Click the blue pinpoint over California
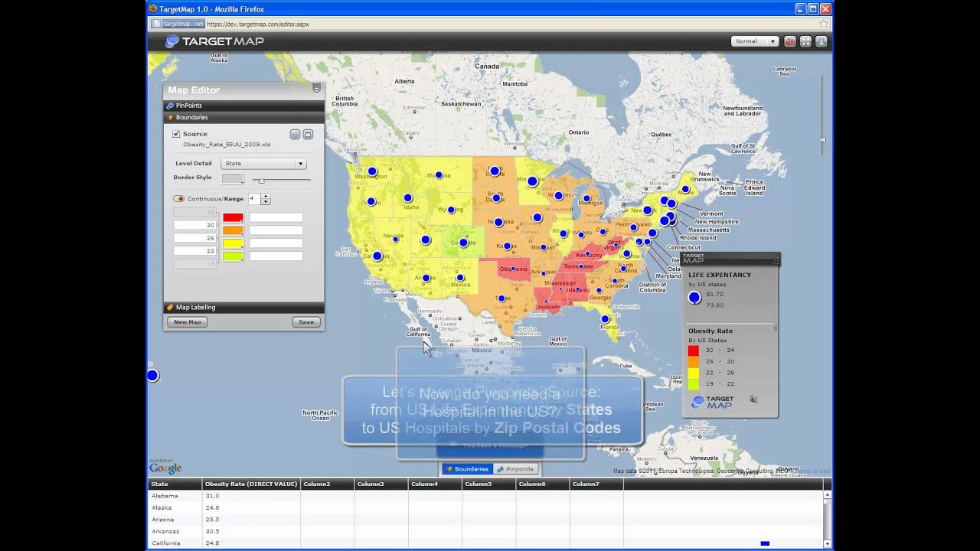Image resolution: width=980 pixels, height=551 pixels. point(377,256)
